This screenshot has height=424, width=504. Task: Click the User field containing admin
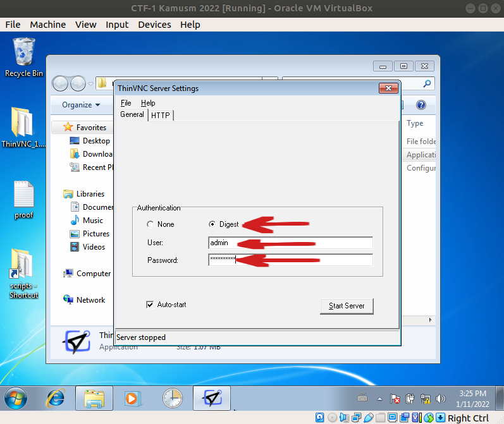point(290,243)
